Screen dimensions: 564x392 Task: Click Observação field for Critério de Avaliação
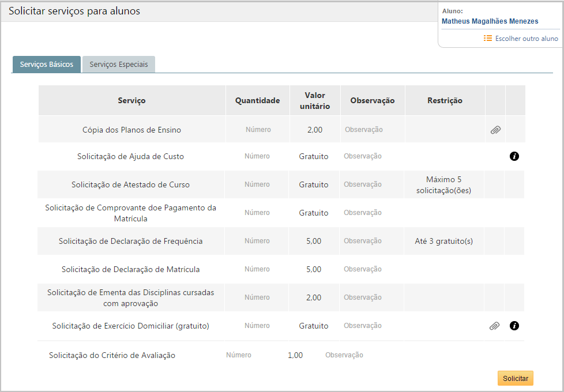click(344, 355)
